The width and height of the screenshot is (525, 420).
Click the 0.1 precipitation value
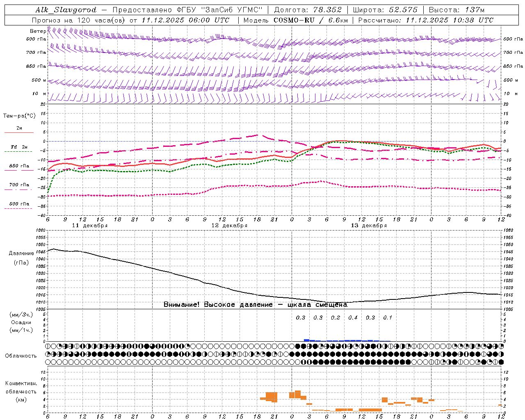(x=388, y=317)
